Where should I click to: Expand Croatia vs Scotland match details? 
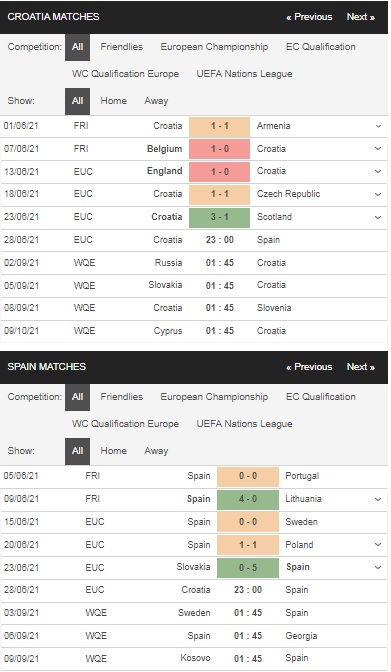click(x=378, y=217)
